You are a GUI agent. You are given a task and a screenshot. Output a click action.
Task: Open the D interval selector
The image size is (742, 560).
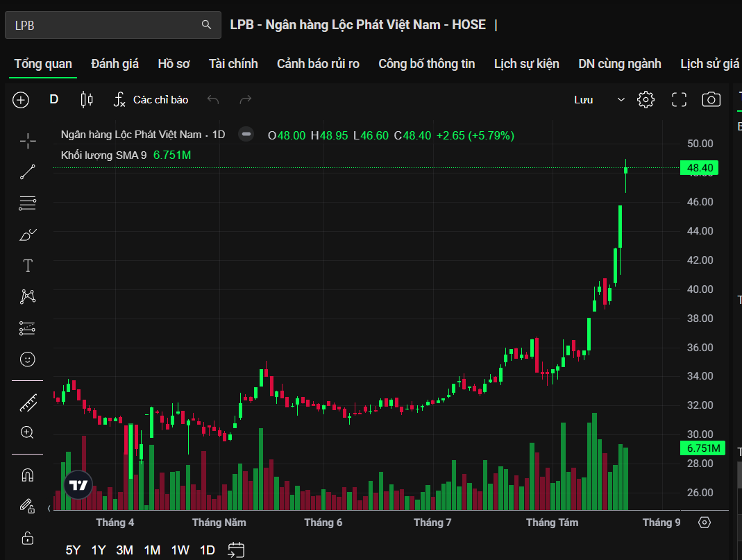pyautogui.click(x=54, y=99)
